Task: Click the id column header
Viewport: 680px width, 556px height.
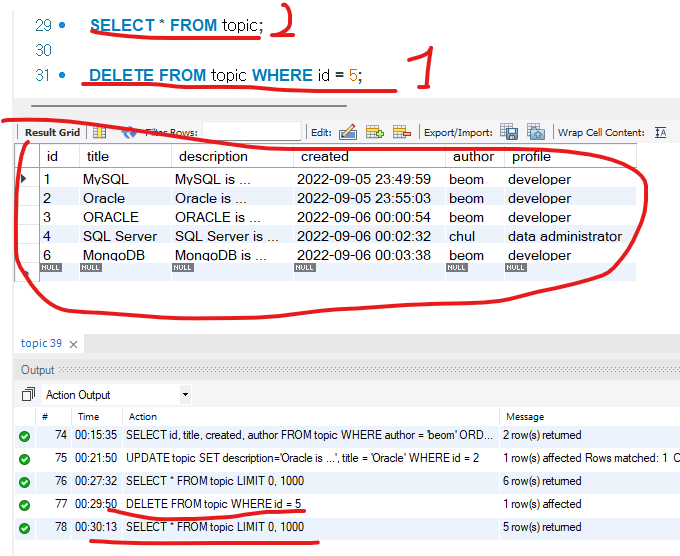Action: click(60, 156)
